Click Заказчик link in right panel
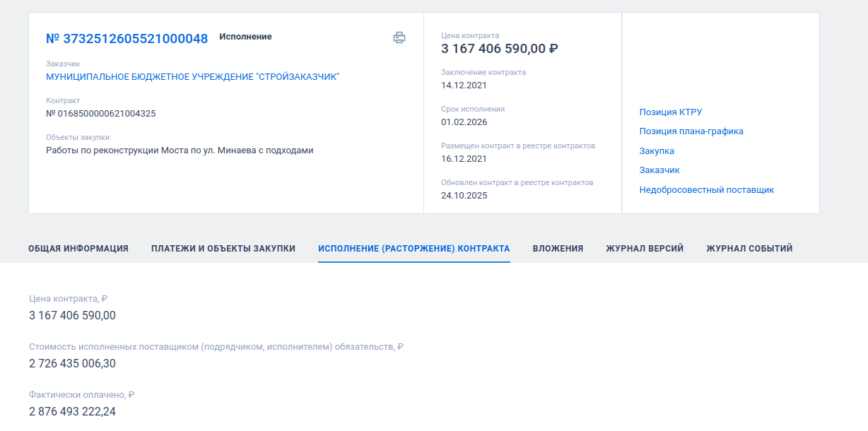Image resolution: width=868 pixels, height=431 pixels. point(659,170)
